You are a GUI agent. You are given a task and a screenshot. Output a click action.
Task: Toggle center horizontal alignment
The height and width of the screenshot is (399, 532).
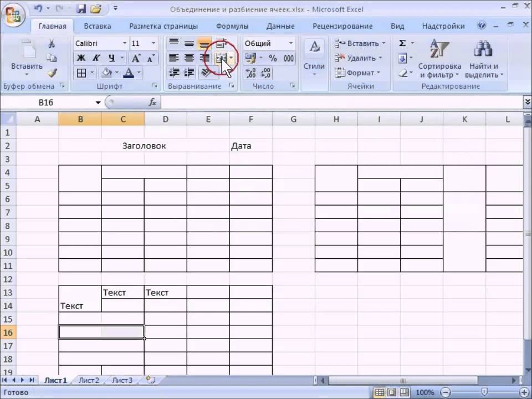pyautogui.click(x=188, y=58)
